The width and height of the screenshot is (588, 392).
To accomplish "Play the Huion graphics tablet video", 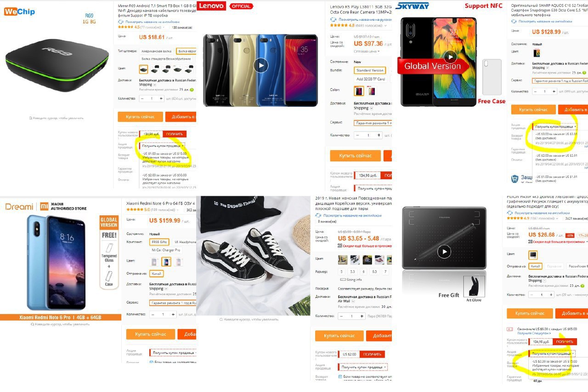I will pos(444,251).
